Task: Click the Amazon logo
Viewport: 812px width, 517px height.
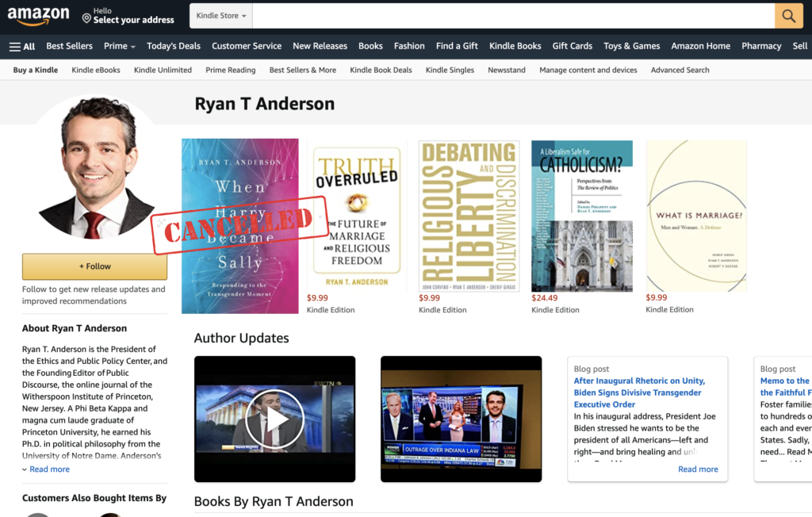Action: [x=38, y=16]
